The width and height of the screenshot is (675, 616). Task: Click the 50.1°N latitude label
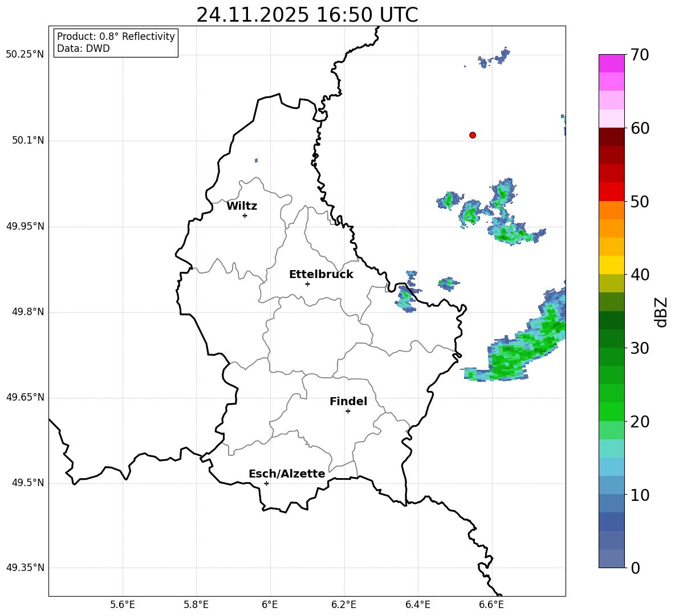pos(28,140)
